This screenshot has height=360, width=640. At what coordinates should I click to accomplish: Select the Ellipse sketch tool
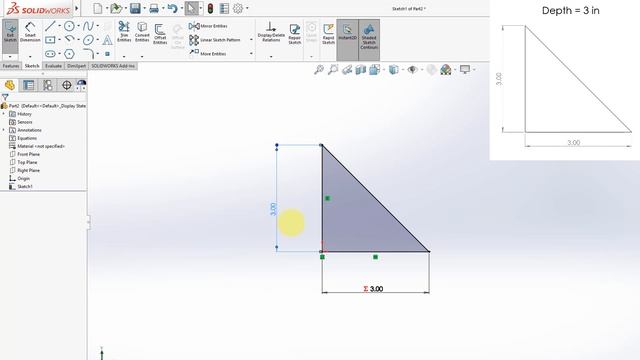click(x=88, y=40)
